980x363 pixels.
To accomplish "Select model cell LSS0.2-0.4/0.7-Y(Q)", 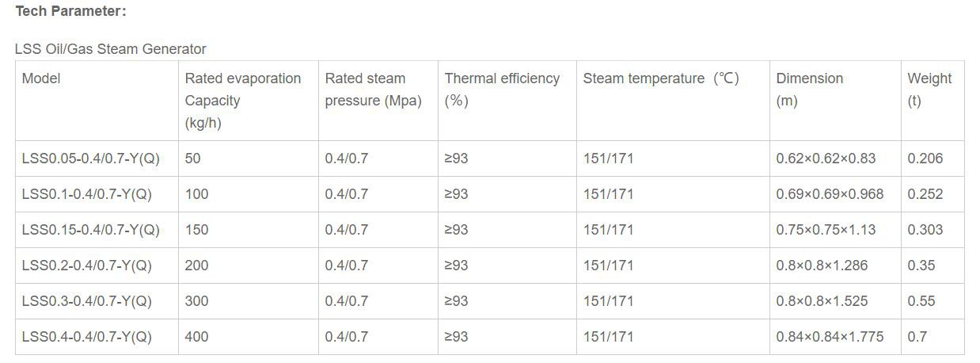I will point(87,266).
